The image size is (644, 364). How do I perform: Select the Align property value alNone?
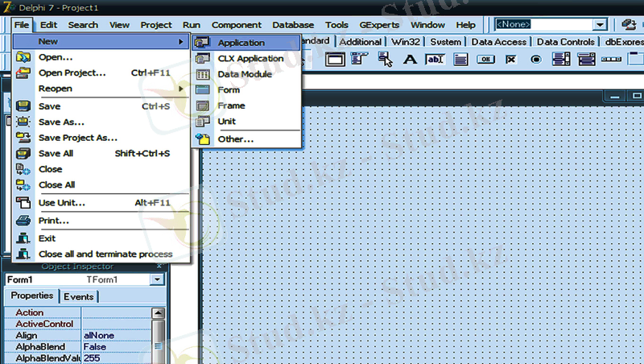coord(117,335)
